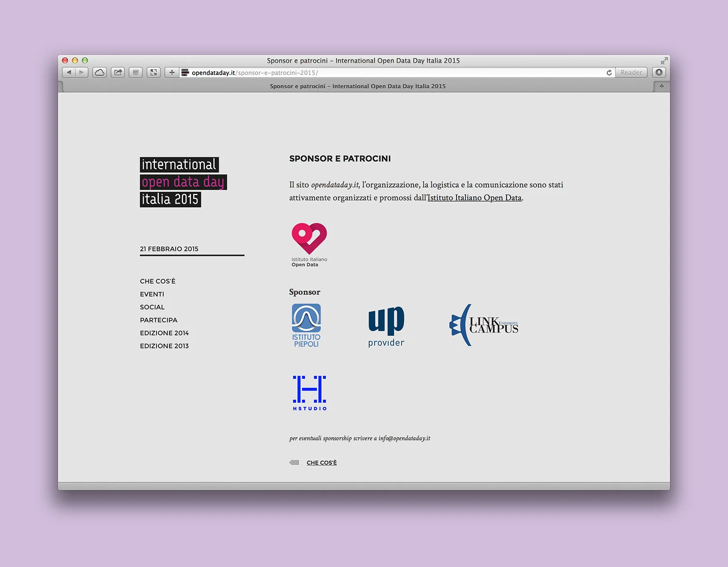Click the Sponsor subheading

305,292
